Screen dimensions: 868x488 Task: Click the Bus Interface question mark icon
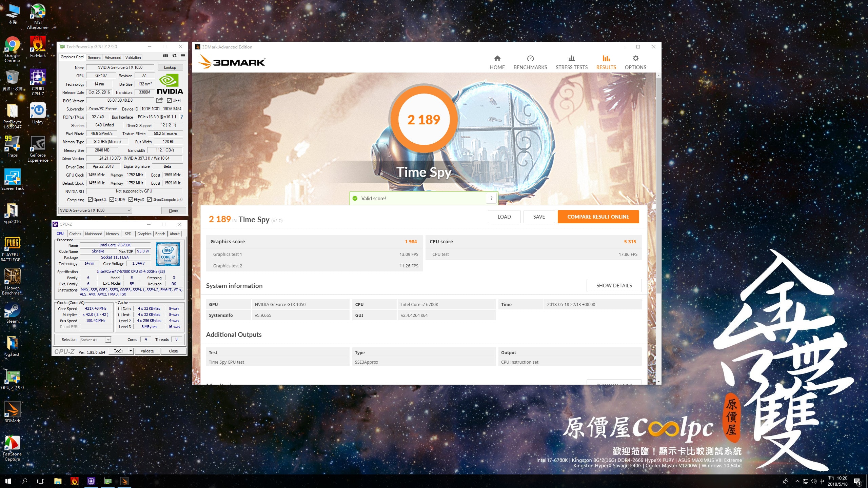[x=182, y=117]
